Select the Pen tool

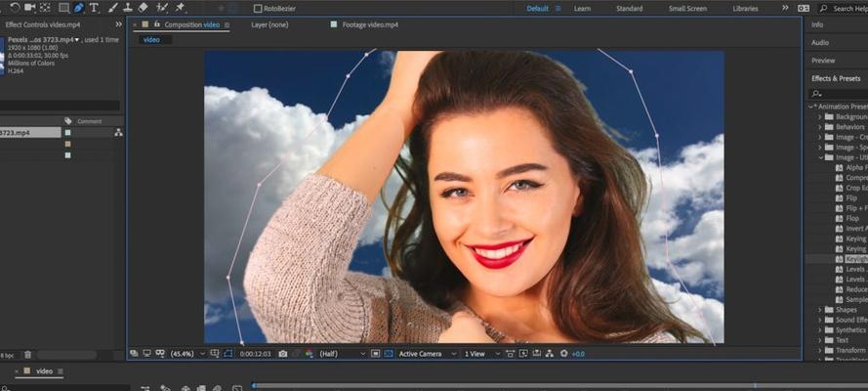point(79,8)
